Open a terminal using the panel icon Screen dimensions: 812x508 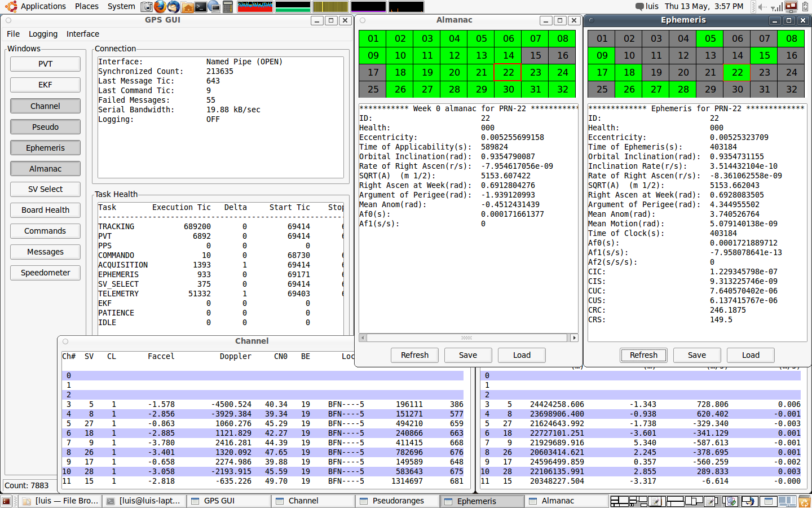(201, 6)
